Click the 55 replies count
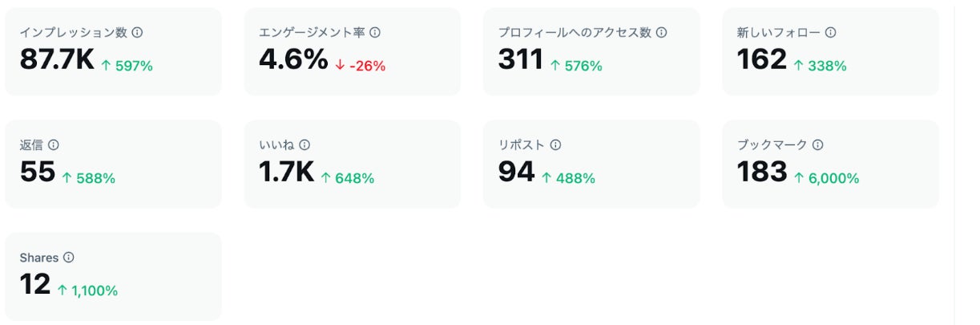The width and height of the screenshot is (980, 325). [38, 172]
